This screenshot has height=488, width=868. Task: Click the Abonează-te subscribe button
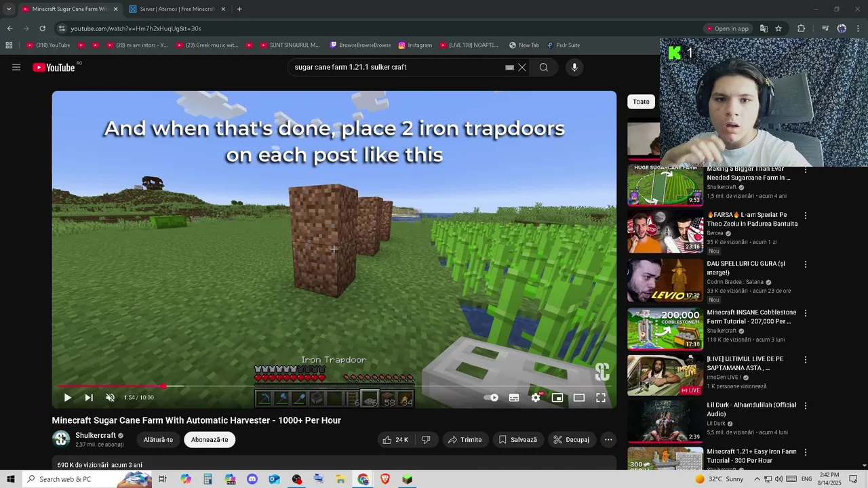coord(210,440)
